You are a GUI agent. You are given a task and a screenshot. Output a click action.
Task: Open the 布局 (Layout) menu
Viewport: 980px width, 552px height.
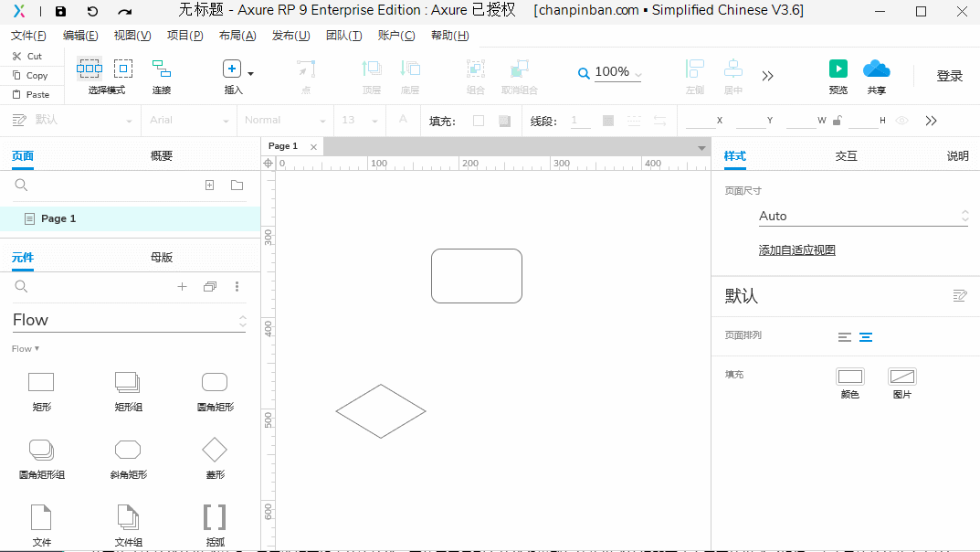237,36
